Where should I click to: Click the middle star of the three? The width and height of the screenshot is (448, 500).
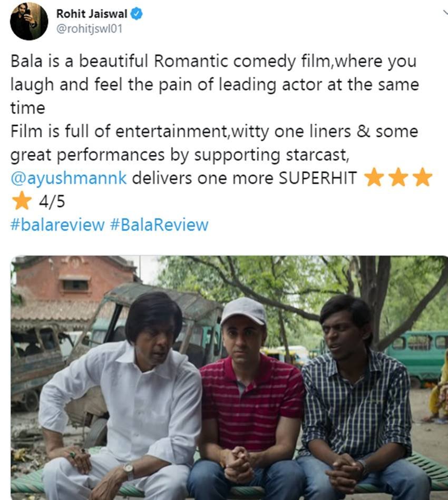(398, 178)
